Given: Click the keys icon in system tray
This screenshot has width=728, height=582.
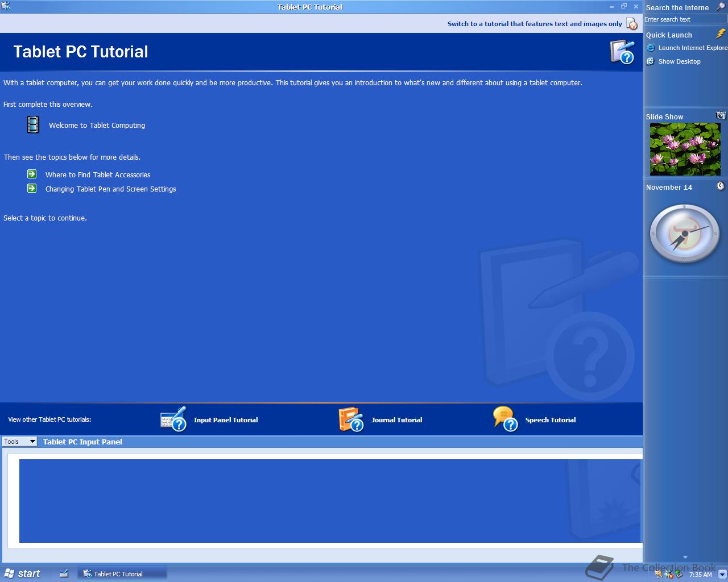Looking at the screenshot, I should pyautogui.click(x=659, y=574).
